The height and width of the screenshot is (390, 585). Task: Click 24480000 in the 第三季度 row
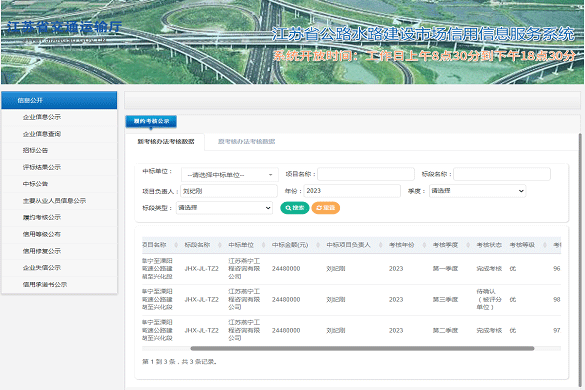tap(286, 300)
